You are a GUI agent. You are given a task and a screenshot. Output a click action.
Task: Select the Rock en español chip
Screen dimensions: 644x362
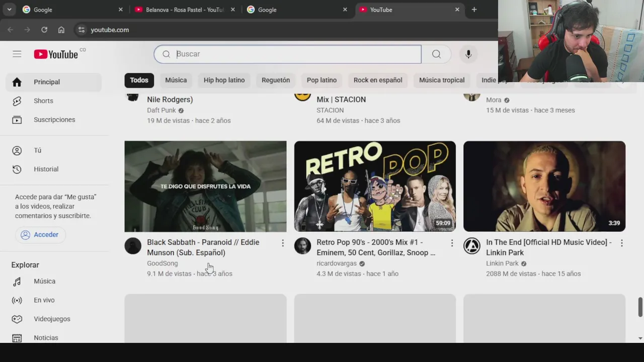point(378,80)
